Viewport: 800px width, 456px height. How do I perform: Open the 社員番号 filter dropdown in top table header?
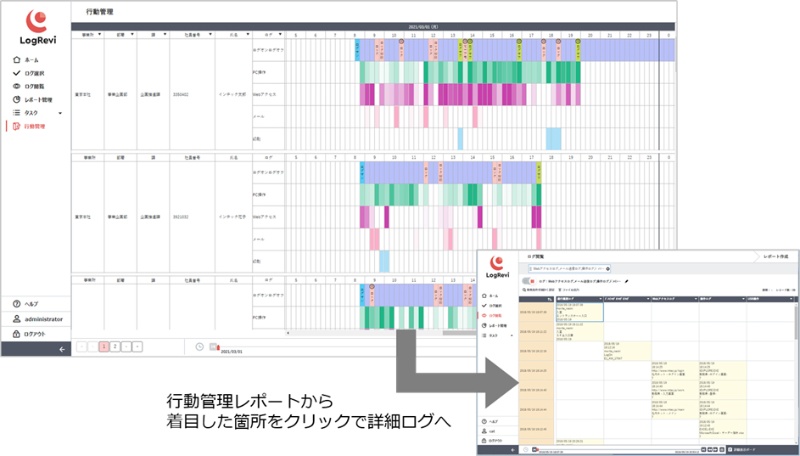pos(210,34)
